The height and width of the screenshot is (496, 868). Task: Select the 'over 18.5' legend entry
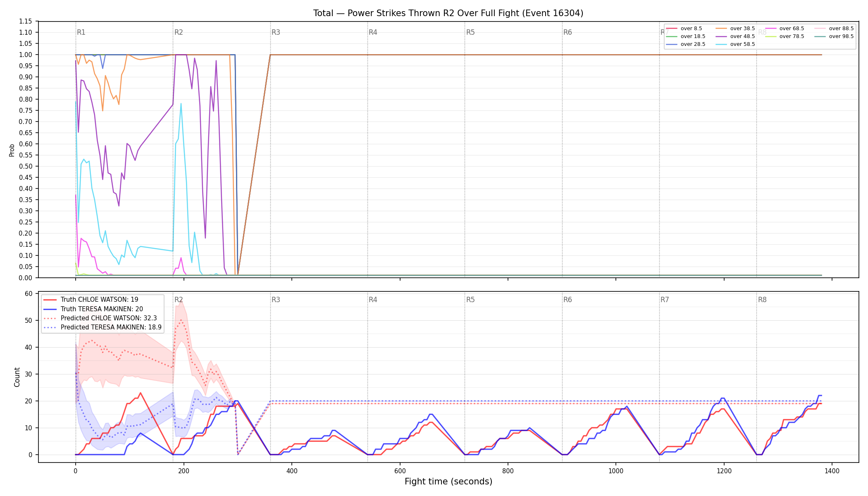(686, 36)
